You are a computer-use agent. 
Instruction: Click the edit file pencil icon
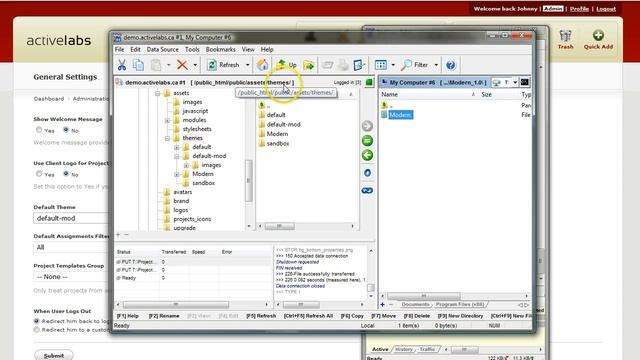[359, 65]
